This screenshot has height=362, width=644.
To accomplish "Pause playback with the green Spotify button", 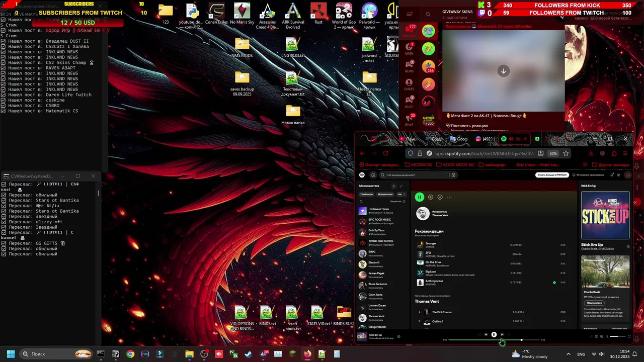I will 420,197.
